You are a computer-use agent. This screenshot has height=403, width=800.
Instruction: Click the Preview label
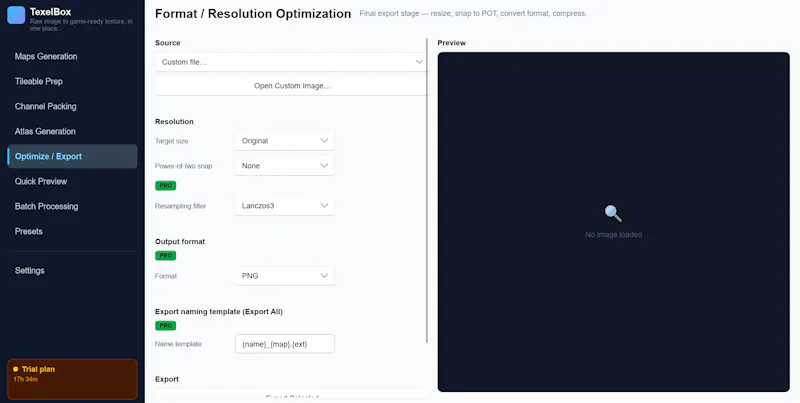[x=452, y=43]
